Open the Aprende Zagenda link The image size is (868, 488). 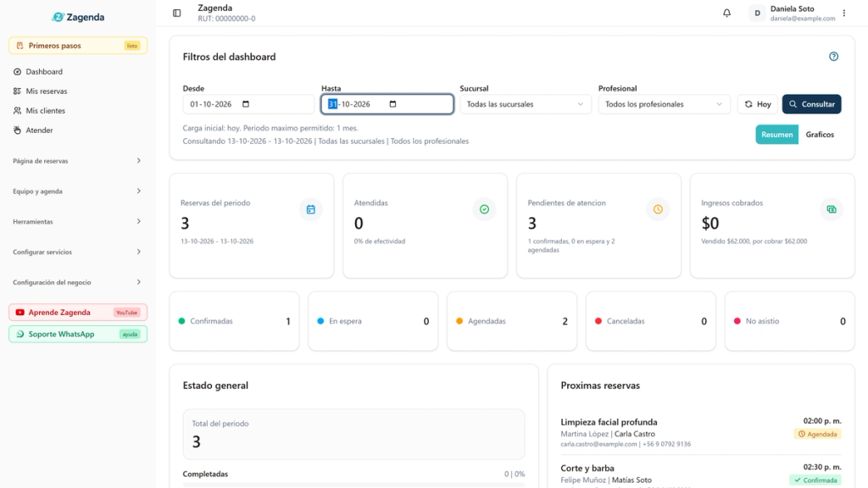77,313
